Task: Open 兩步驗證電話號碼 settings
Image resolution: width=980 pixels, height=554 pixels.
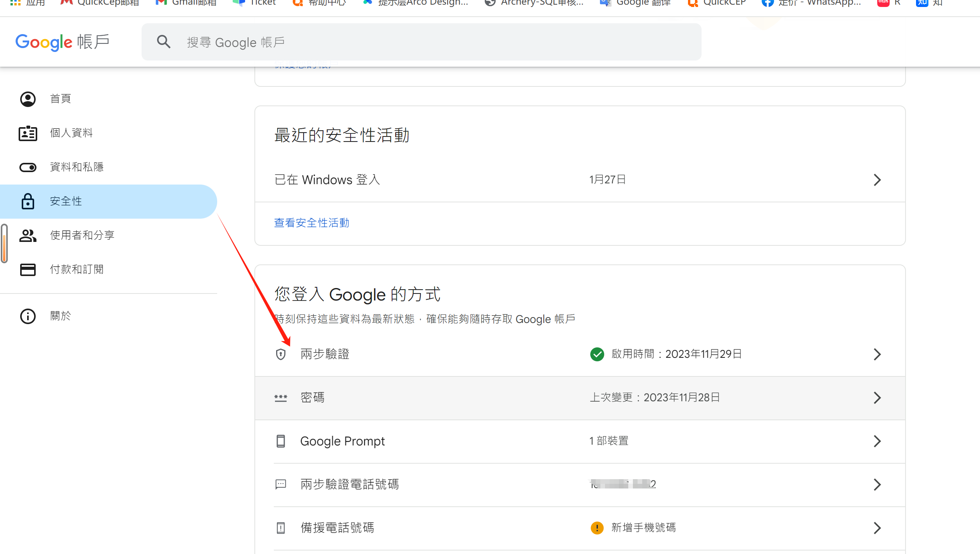Action: [580, 485]
